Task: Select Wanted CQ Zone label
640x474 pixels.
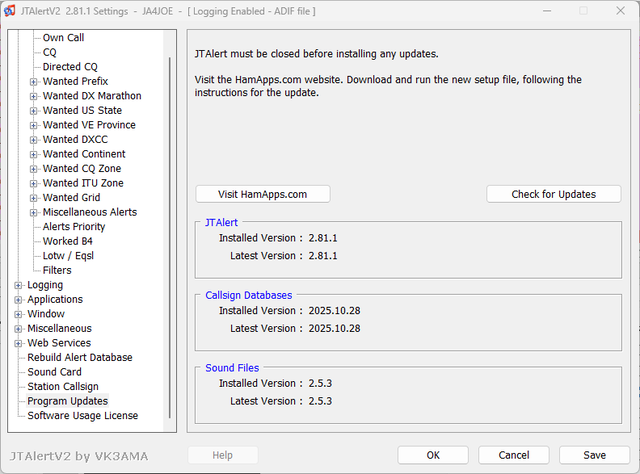Action: coord(82,168)
